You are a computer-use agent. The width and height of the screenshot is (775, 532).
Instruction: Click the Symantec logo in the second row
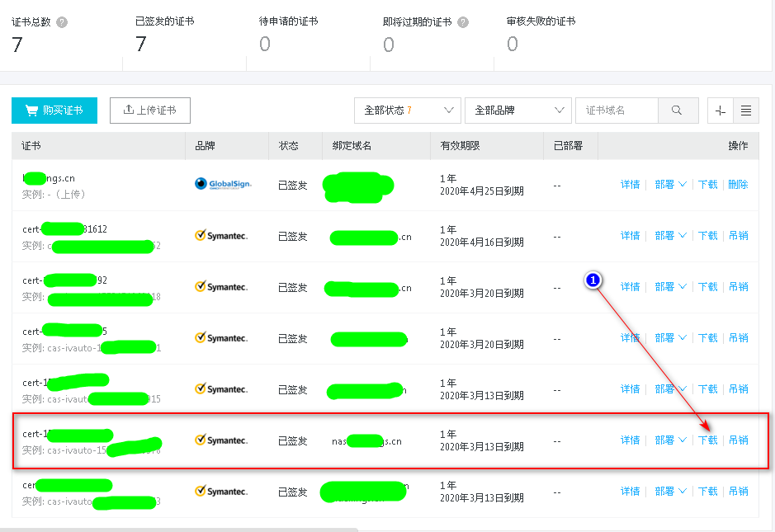coord(224,235)
